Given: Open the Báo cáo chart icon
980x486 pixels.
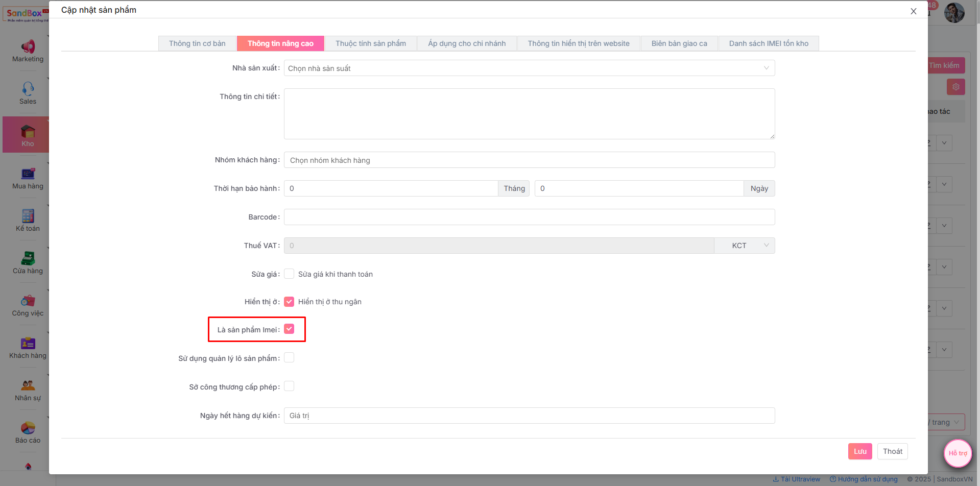Looking at the screenshot, I should click(x=28, y=428).
